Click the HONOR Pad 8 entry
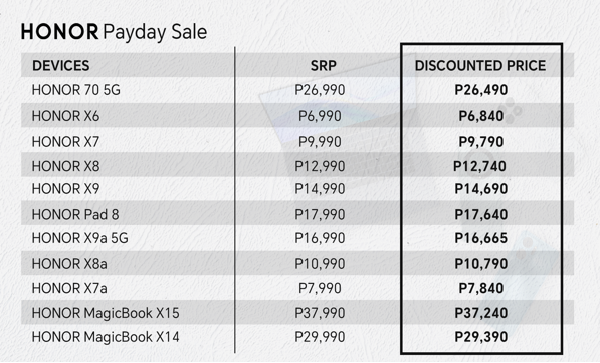The height and width of the screenshot is (363, 600). (75, 215)
